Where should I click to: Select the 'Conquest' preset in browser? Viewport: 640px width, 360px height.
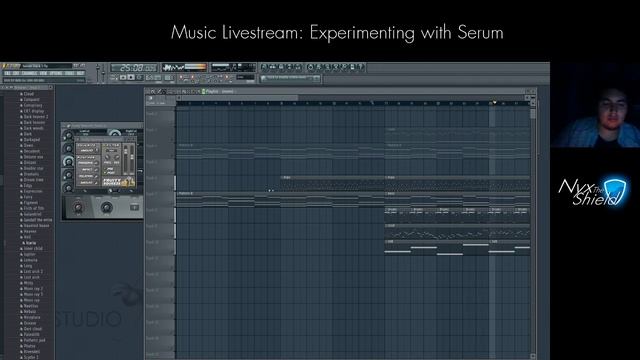31,100
